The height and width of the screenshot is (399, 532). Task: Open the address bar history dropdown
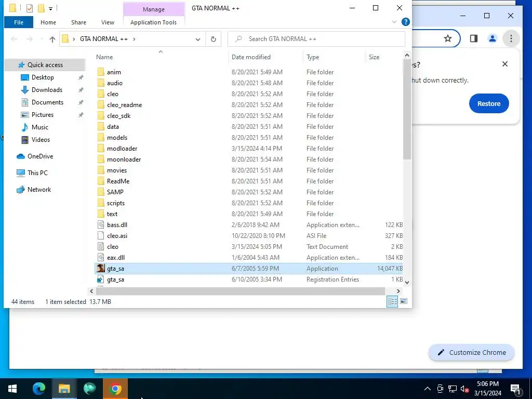198,39
